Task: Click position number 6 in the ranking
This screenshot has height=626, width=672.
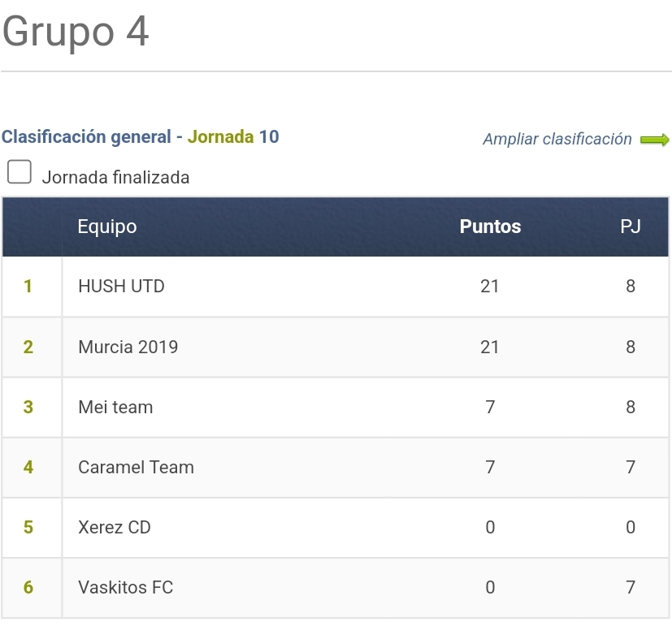Action: (28, 587)
